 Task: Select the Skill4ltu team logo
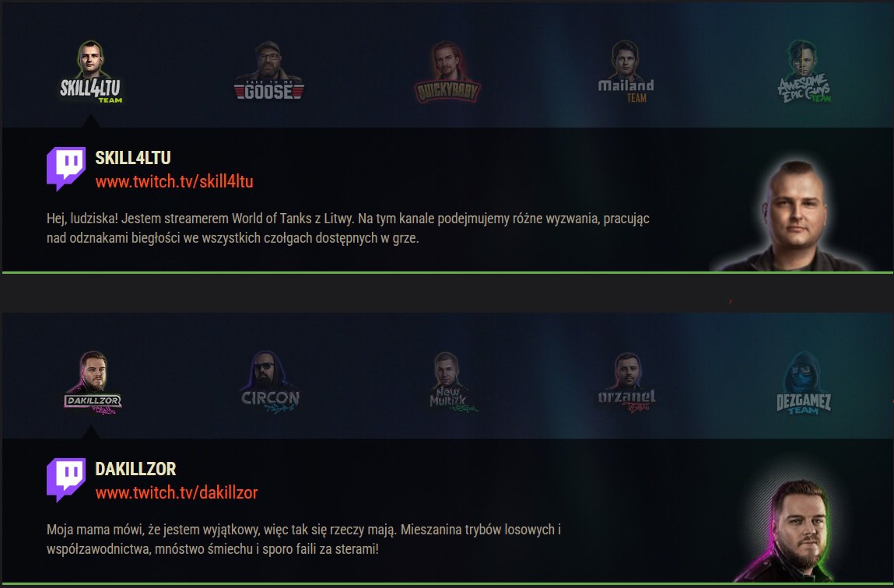click(91, 72)
